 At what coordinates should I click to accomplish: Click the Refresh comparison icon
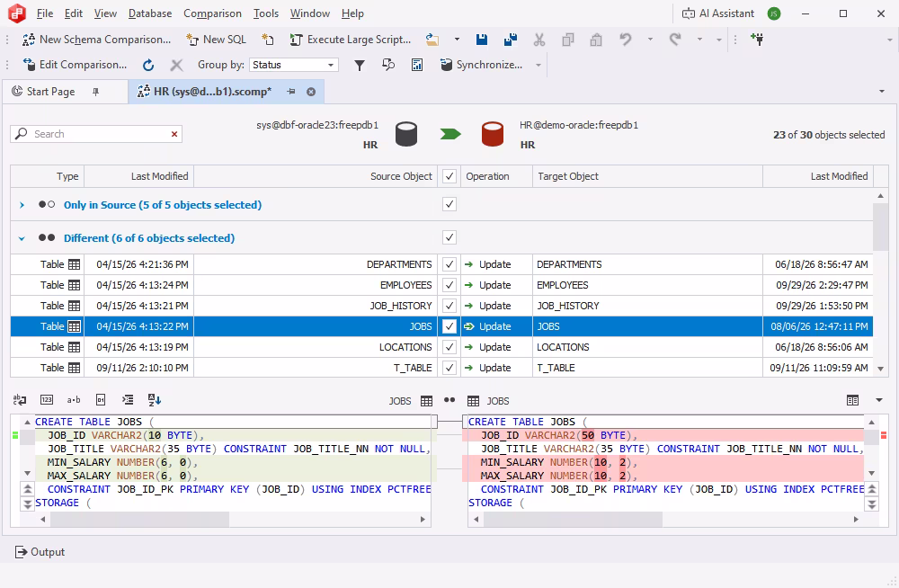click(x=148, y=65)
